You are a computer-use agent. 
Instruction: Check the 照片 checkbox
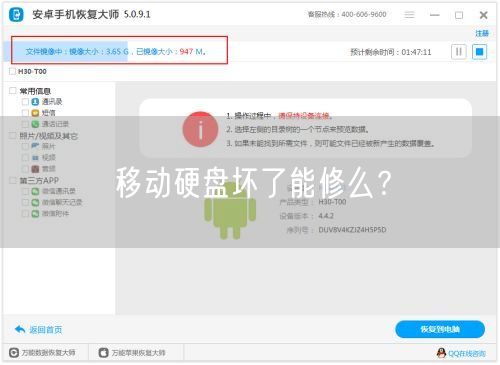coord(25,146)
